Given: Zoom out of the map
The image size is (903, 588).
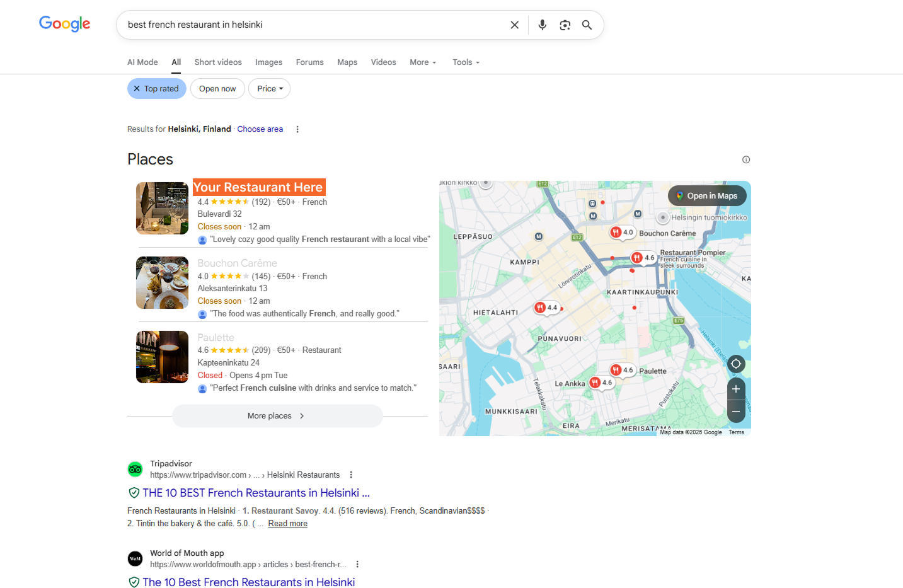Looking at the screenshot, I should pyautogui.click(x=735, y=412).
